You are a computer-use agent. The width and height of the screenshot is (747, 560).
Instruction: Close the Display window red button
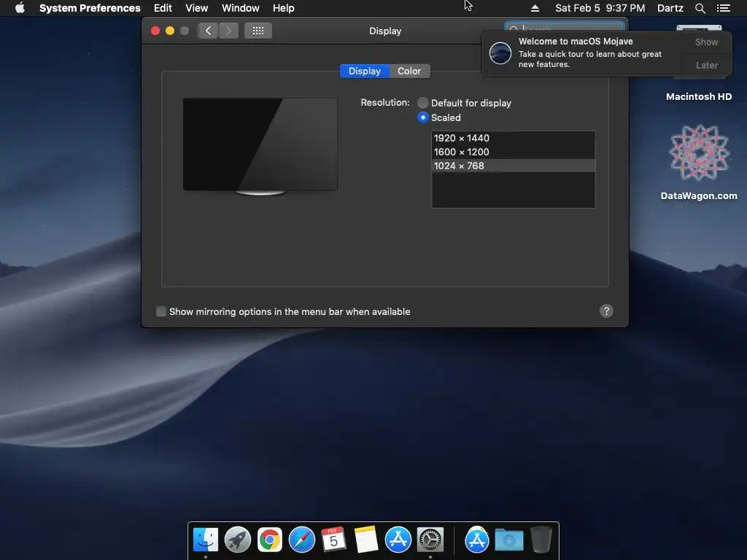(x=155, y=31)
